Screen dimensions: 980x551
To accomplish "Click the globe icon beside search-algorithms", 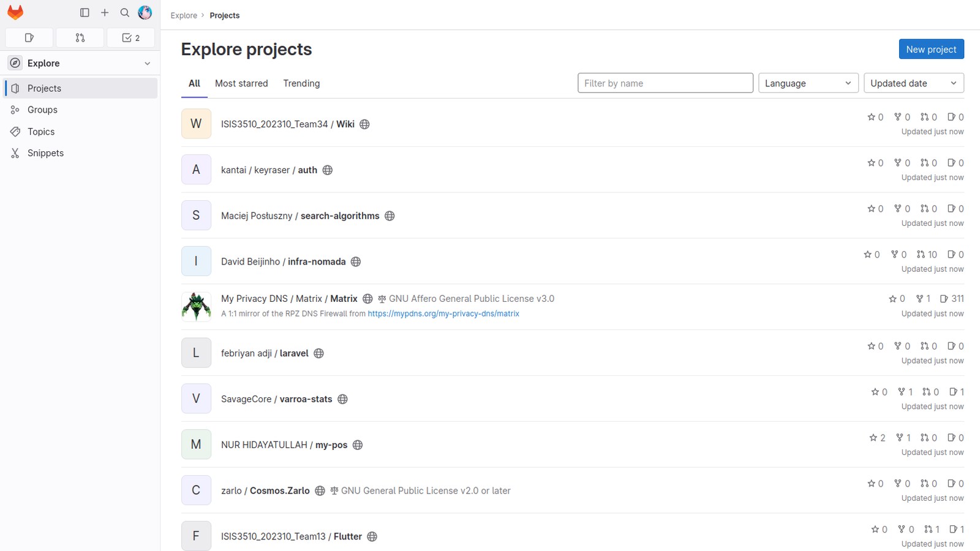I will pos(390,216).
